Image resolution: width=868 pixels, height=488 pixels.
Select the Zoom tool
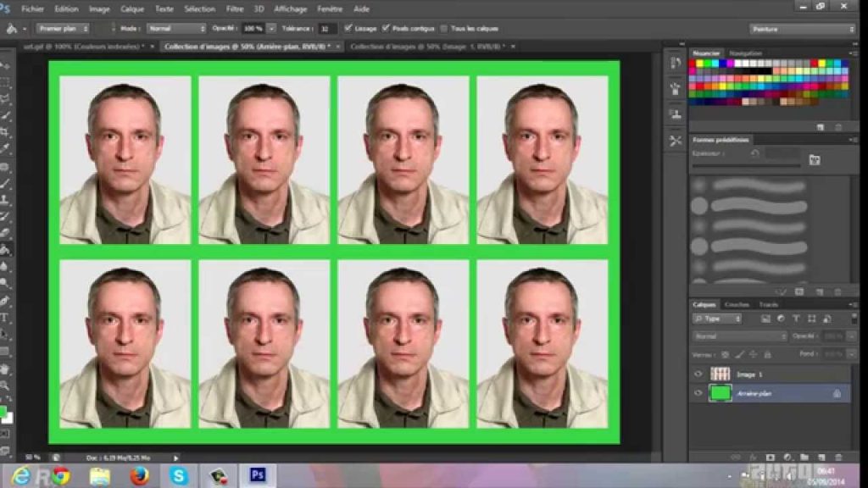click(x=5, y=385)
